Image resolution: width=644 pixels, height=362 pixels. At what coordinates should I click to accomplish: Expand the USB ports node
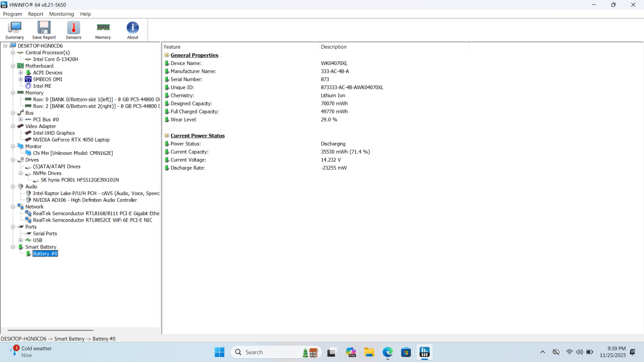click(21, 240)
